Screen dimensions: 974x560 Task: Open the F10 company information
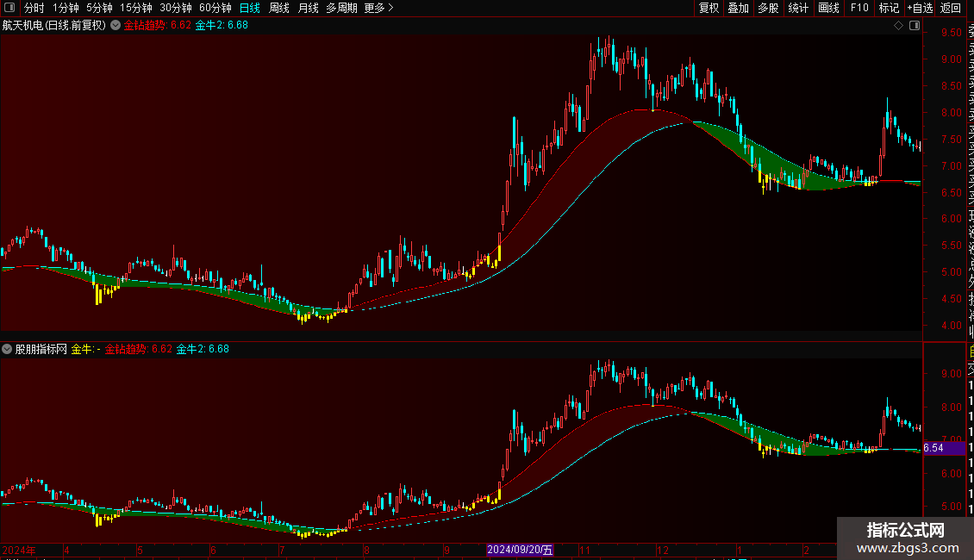coord(859,8)
